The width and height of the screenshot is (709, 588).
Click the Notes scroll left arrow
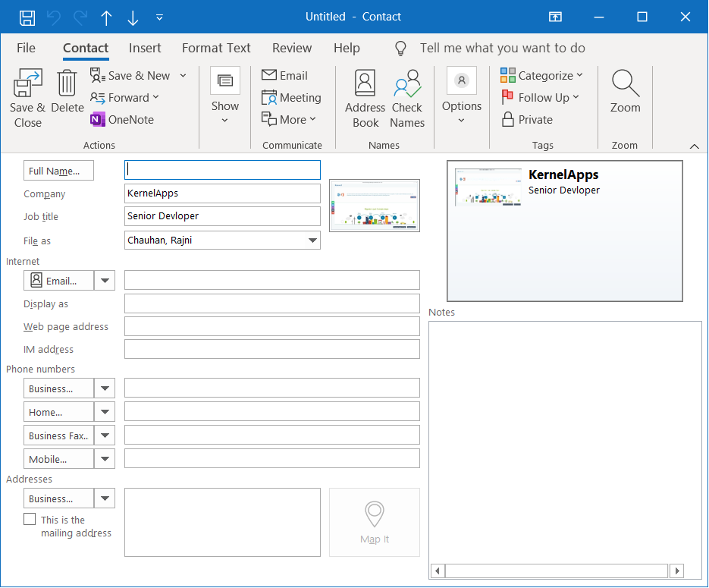pyautogui.click(x=438, y=571)
